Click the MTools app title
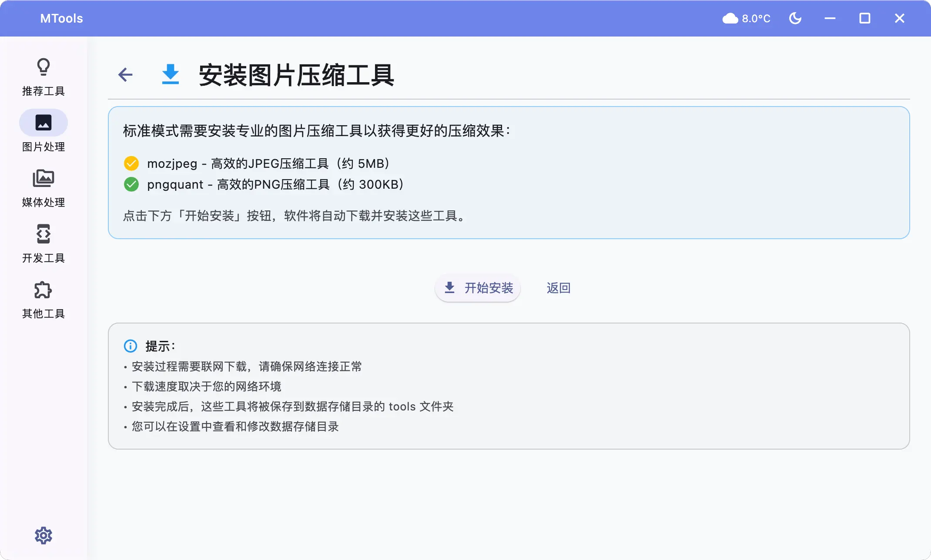This screenshot has width=931, height=560. coord(61,18)
